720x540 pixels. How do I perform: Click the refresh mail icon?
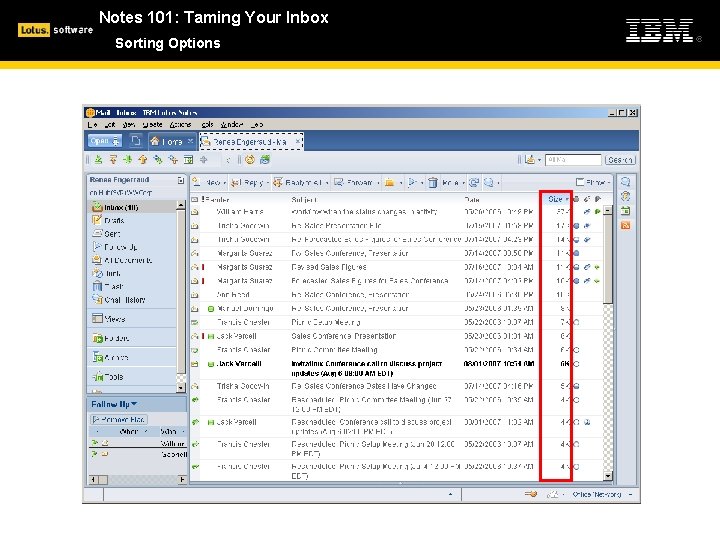click(x=473, y=183)
